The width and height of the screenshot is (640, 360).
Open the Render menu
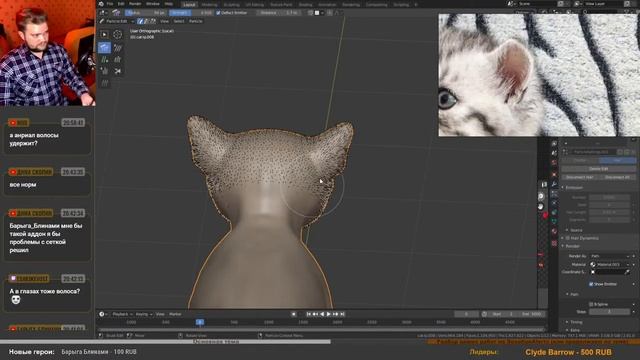point(135,4)
